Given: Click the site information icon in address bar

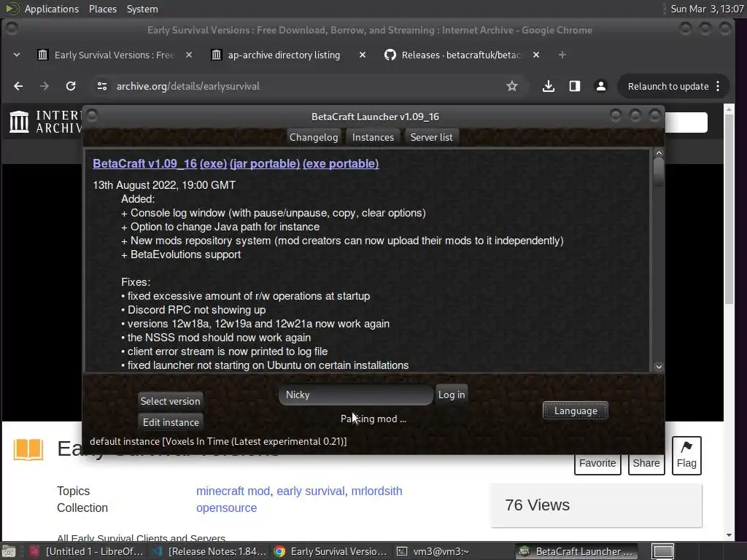Looking at the screenshot, I should pos(102,86).
